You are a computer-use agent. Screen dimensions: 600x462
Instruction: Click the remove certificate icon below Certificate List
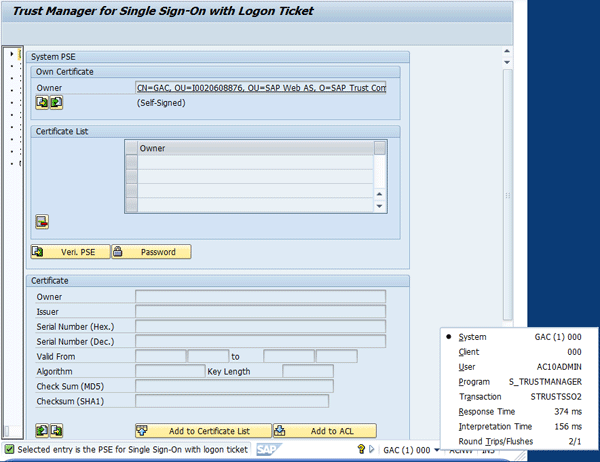pos(42,221)
